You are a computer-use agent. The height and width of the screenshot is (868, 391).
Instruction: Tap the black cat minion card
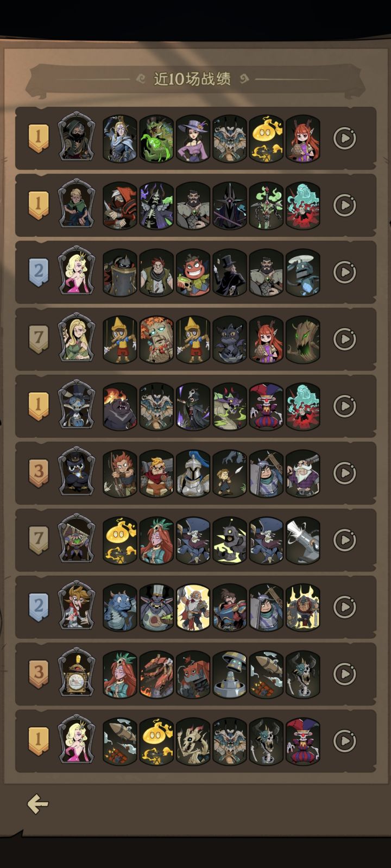(230, 339)
